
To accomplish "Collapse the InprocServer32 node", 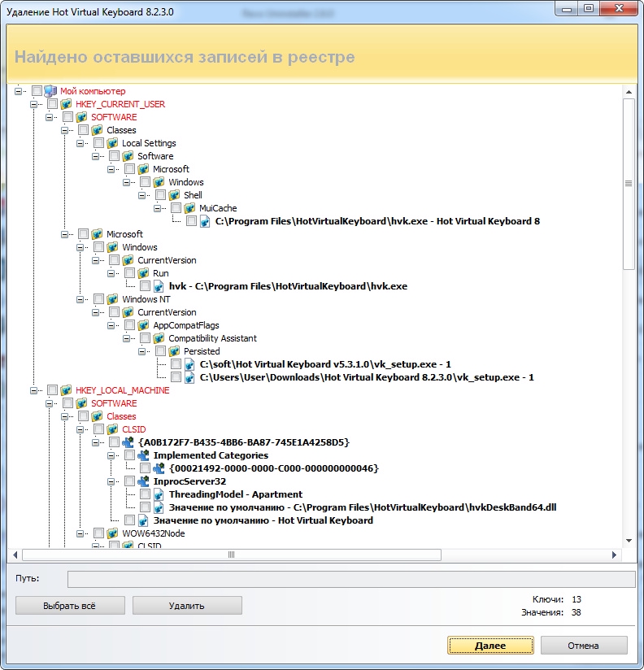I will tap(111, 481).
